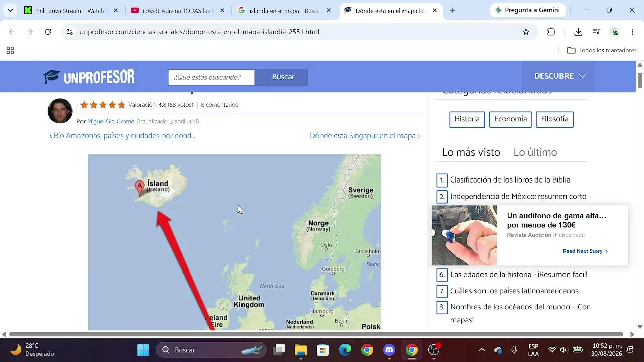Open Discord from the taskbar
The image size is (644, 362).
(389, 350)
